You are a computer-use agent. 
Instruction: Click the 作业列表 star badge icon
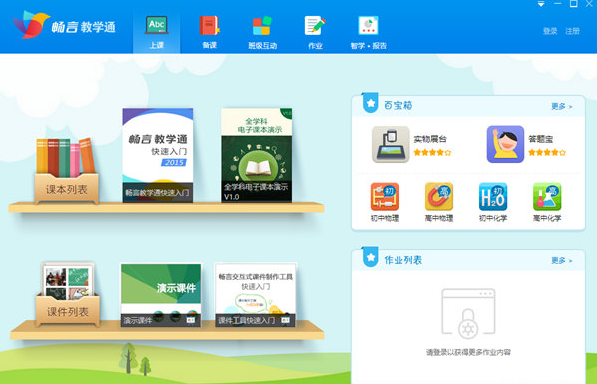click(x=370, y=257)
